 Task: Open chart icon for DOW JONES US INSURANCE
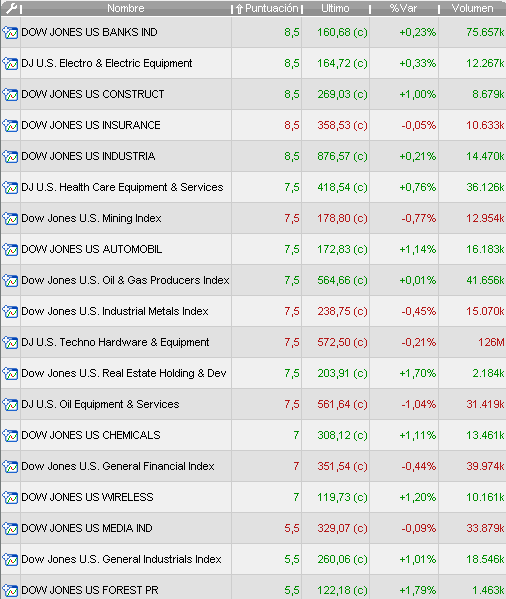(10, 125)
